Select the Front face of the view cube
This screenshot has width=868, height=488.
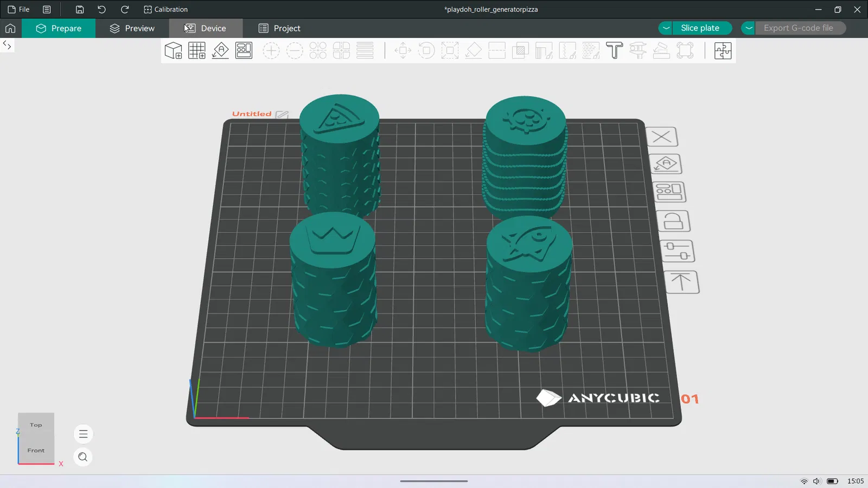coord(36,451)
